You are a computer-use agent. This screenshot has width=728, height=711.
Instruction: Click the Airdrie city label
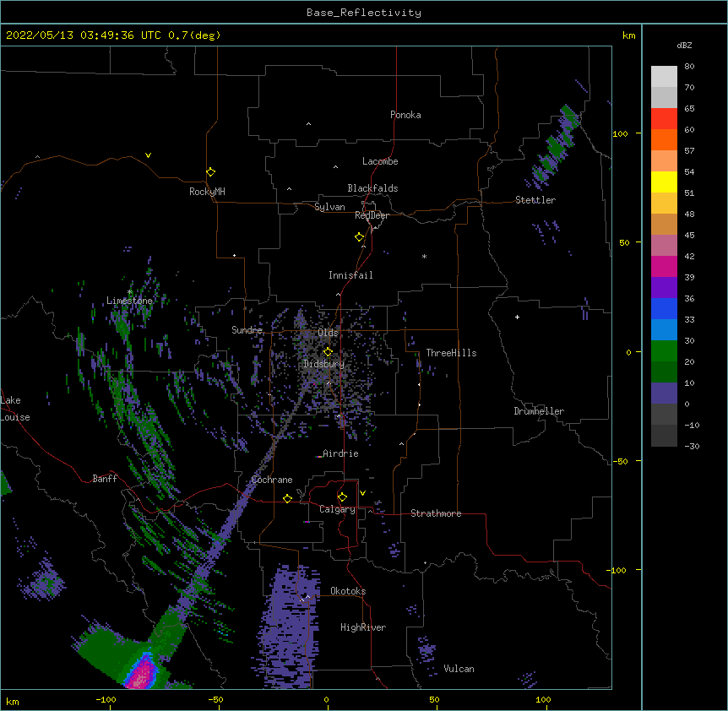(340, 453)
